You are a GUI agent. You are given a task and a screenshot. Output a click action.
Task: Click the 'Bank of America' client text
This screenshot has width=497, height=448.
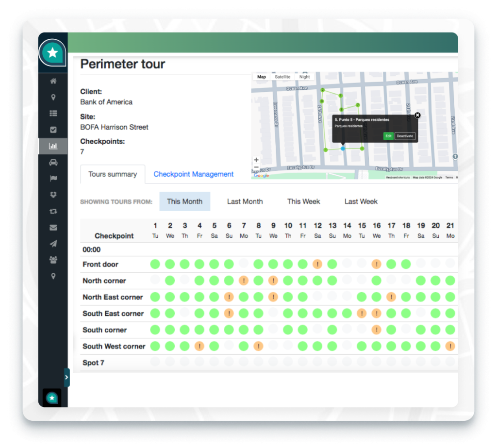coord(106,102)
